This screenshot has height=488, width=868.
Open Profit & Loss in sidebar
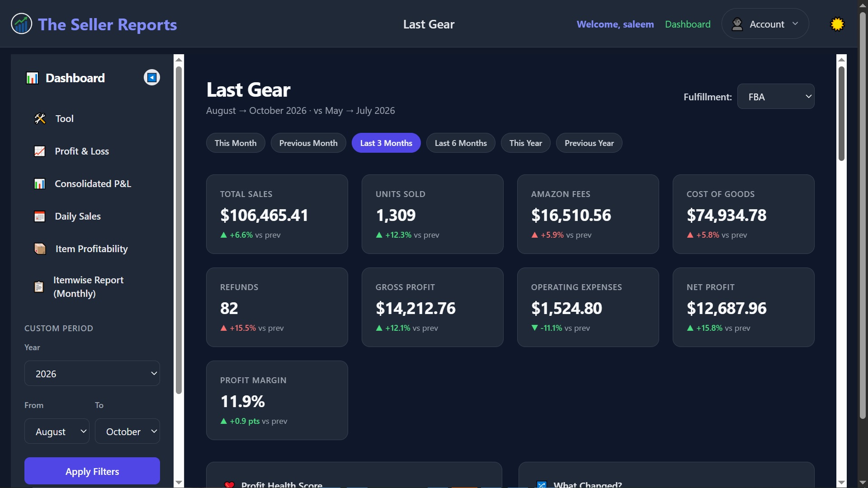click(92, 151)
